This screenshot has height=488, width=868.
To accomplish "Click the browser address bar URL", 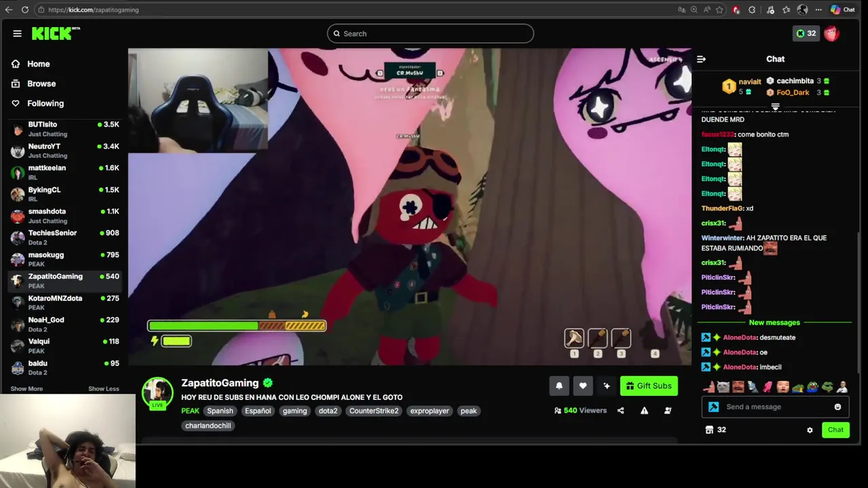I will click(x=93, y=9).
